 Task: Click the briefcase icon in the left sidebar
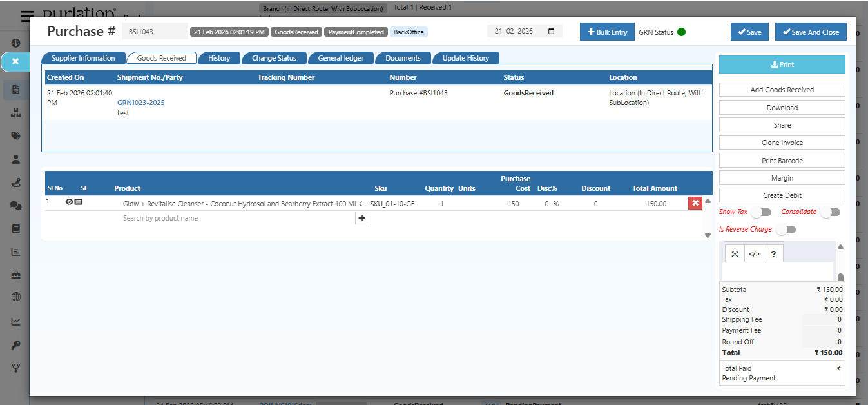[x=15, y=275]
